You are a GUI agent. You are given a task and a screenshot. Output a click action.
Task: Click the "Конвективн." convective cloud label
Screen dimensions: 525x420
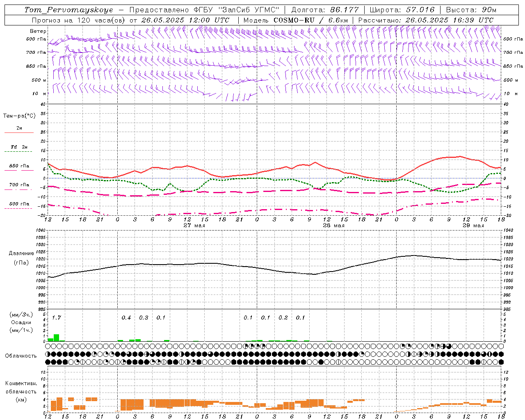click(x=21, y=383)
